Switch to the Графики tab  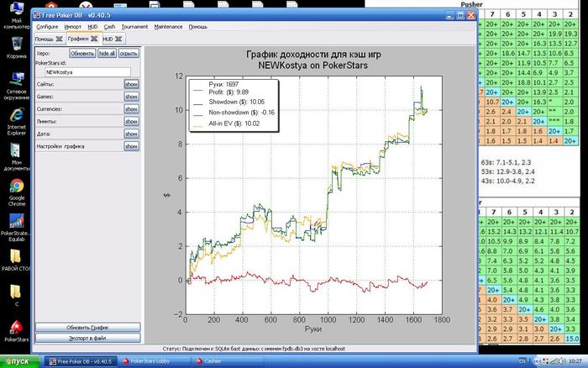point(78,39)
